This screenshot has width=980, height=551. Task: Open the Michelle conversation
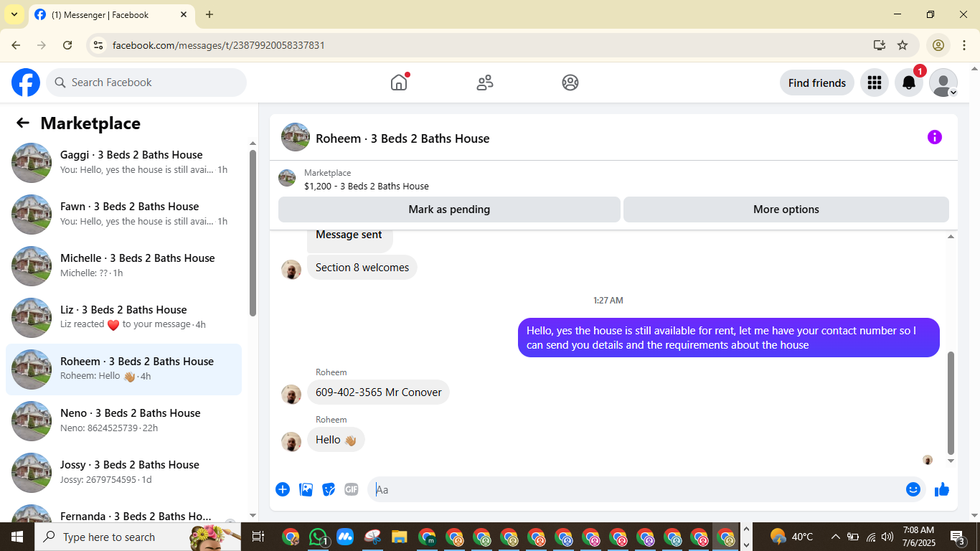[x=123, y=266]
